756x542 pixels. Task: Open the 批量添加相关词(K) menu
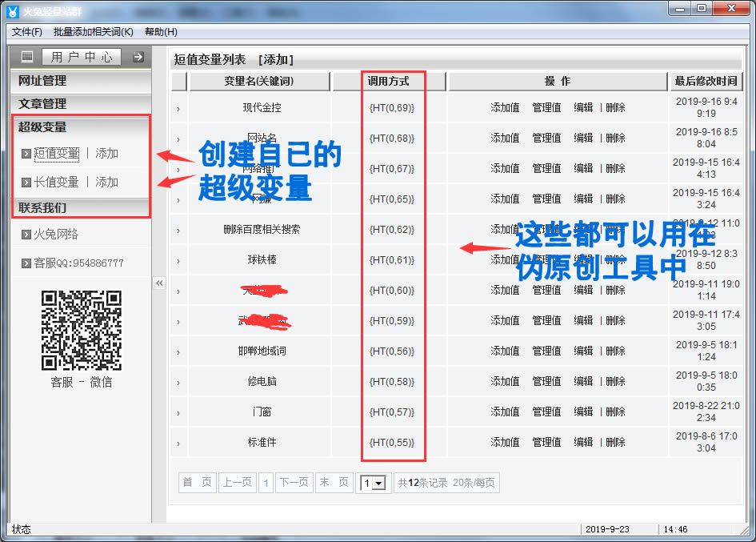[x=93, y=32]
